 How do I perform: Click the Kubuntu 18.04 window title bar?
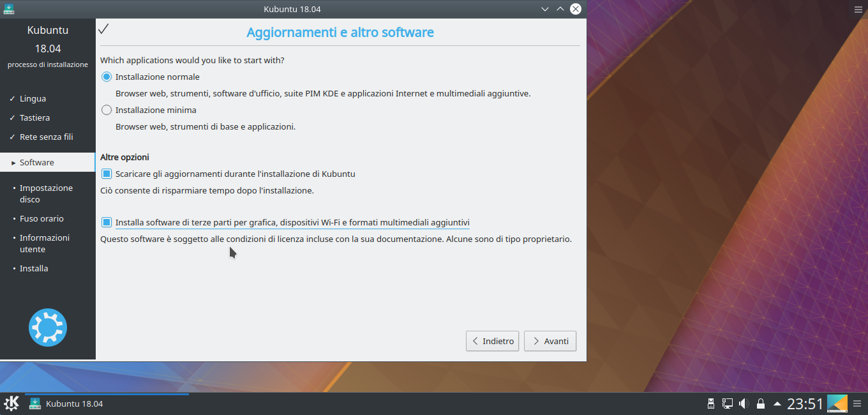click(294, 9)
